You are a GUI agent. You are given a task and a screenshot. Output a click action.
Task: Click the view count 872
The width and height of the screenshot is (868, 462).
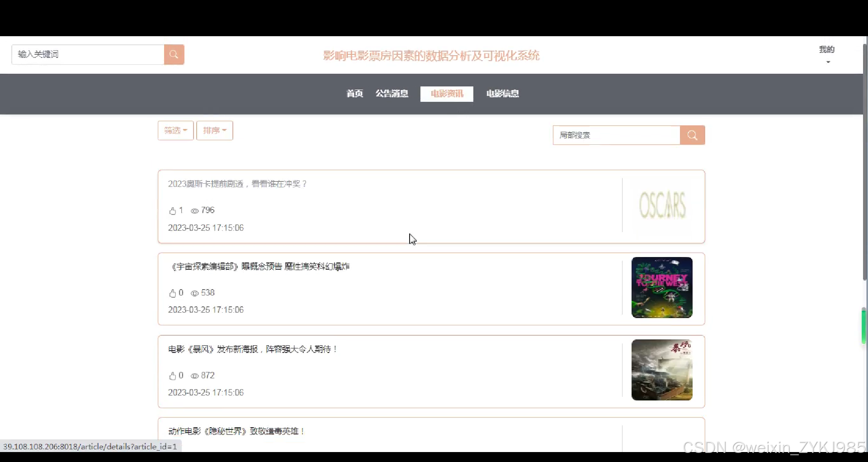point(208,376)
